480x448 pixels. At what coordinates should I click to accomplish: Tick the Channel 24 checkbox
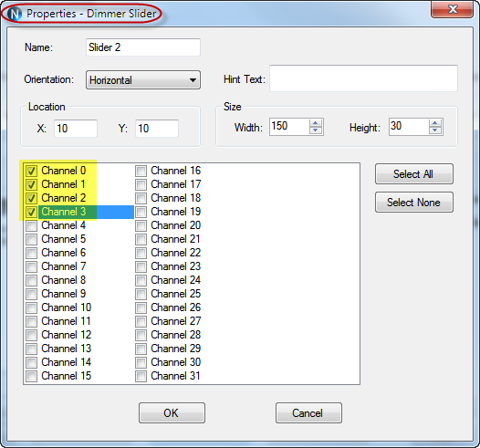pos(141,280)
